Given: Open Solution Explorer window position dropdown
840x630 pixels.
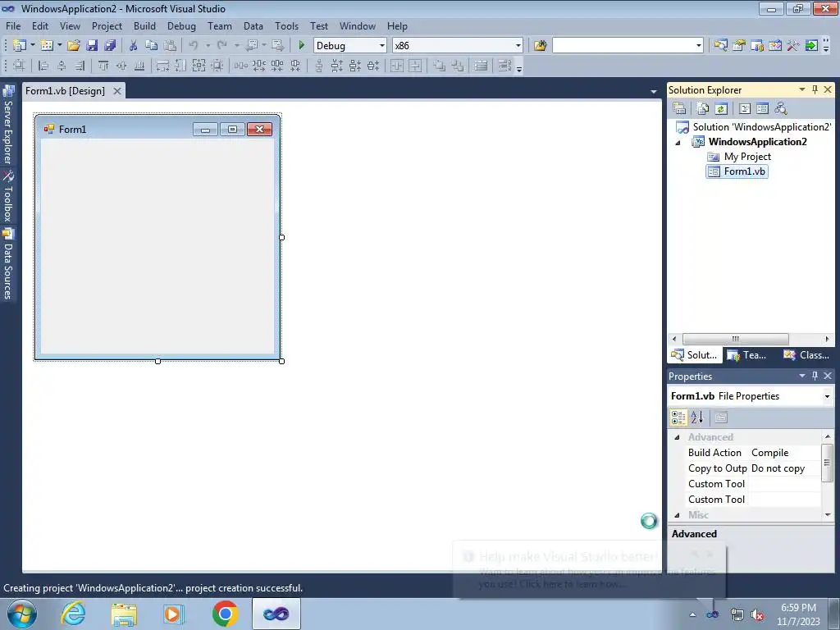Looking at the screenshot, I should pyautogui.click(x=802, y=89).
